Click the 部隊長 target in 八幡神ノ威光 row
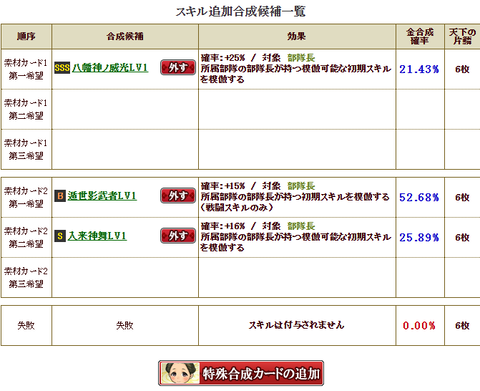This screenshot has height=391, width=480. (301, 58)
